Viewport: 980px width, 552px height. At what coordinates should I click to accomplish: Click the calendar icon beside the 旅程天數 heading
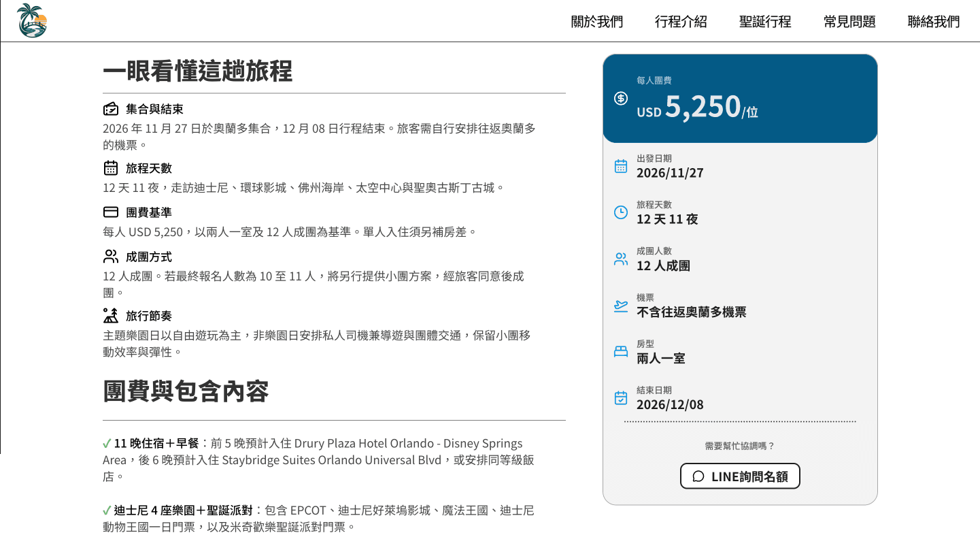coord(111,168)
